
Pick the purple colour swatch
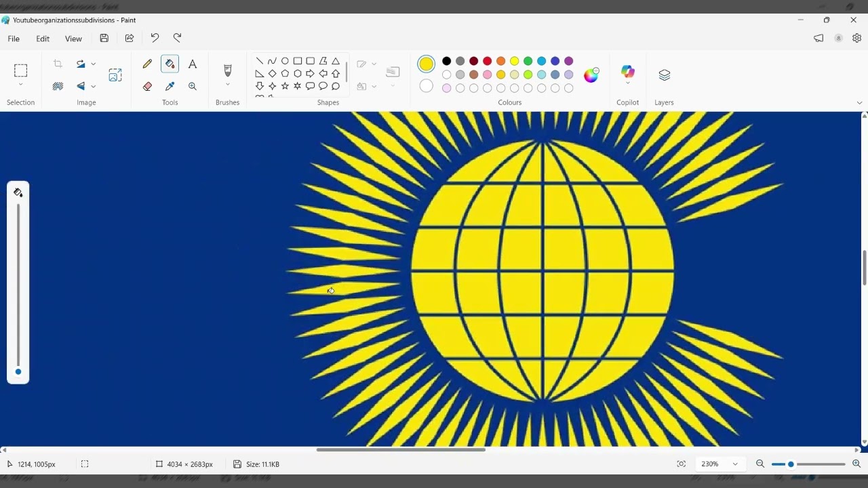pyautogui.click(x=569, y=61)
